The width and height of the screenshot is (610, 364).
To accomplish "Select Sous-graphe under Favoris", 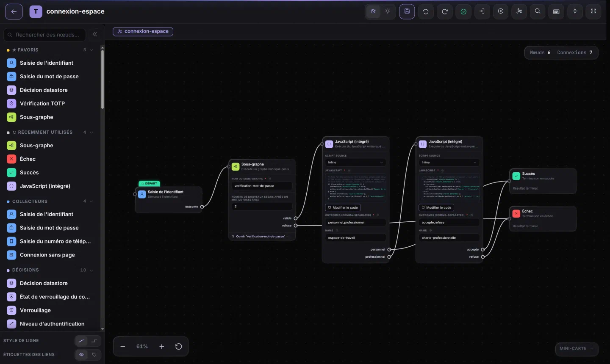I will pyautogui.click(x=50, y=117).
